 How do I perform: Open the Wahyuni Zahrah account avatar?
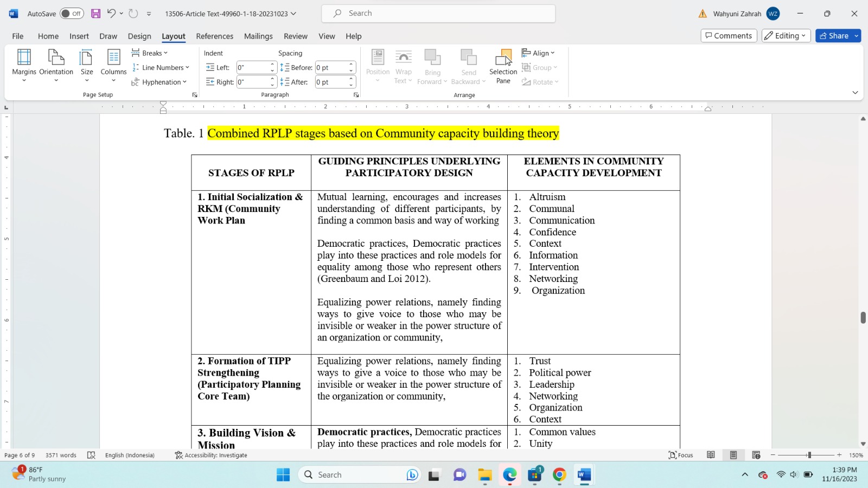click(773, 14)
